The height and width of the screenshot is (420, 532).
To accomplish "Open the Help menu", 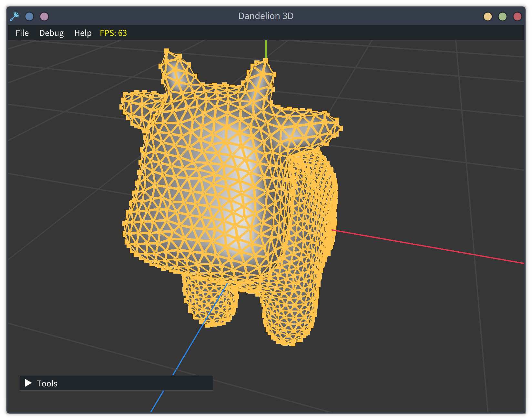I will 83,33.
